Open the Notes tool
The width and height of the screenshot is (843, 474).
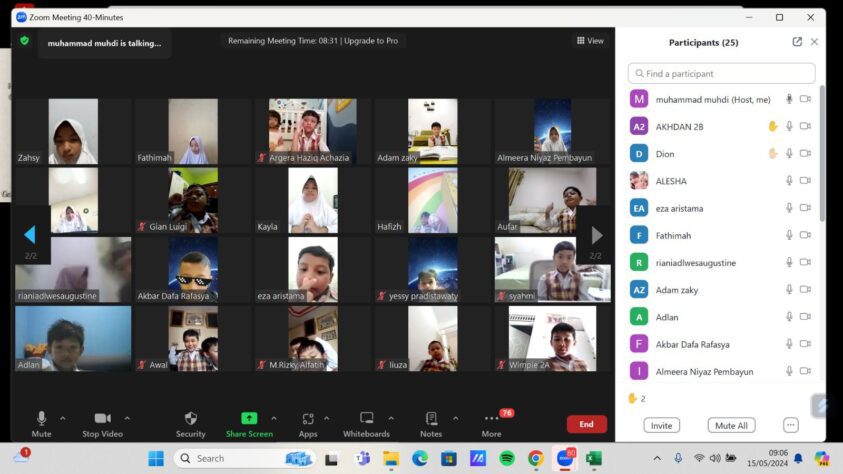[431, 418]
